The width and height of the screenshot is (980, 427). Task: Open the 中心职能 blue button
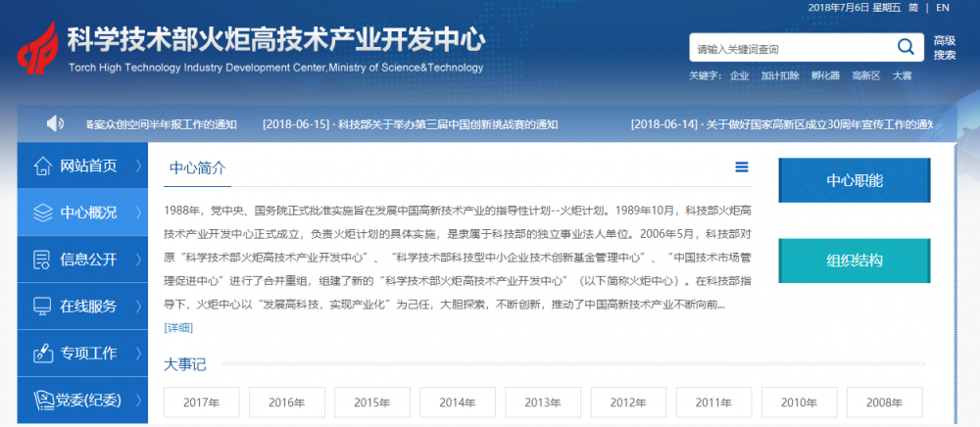[854, 181]
